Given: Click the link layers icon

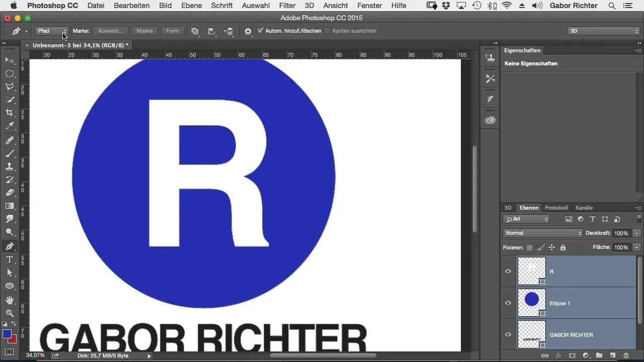Looking at the screenshot, I should [x=544, y=355].
